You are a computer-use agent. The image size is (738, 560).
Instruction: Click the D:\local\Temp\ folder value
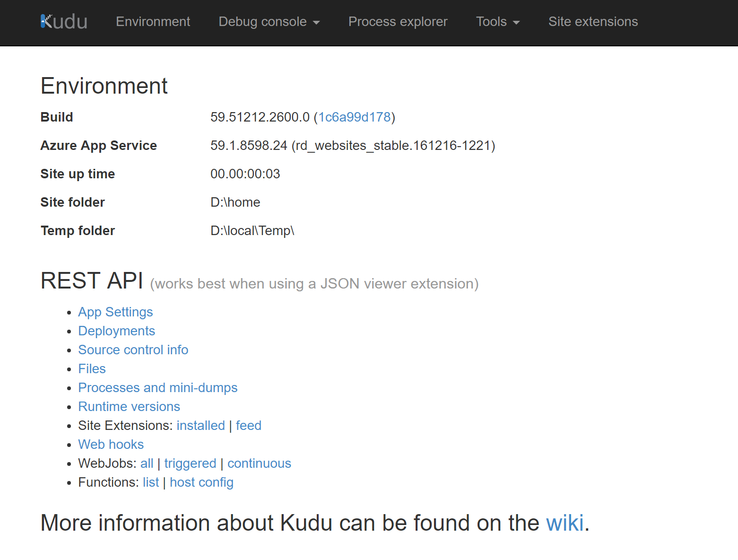tap(252, 231)
